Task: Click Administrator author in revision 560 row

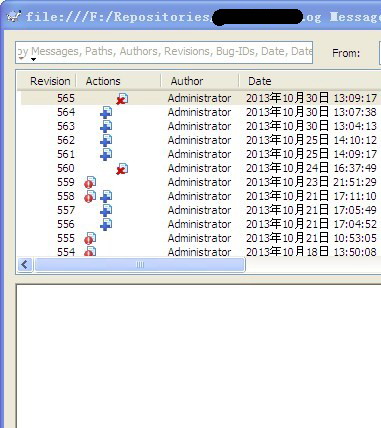Action: 199,168
